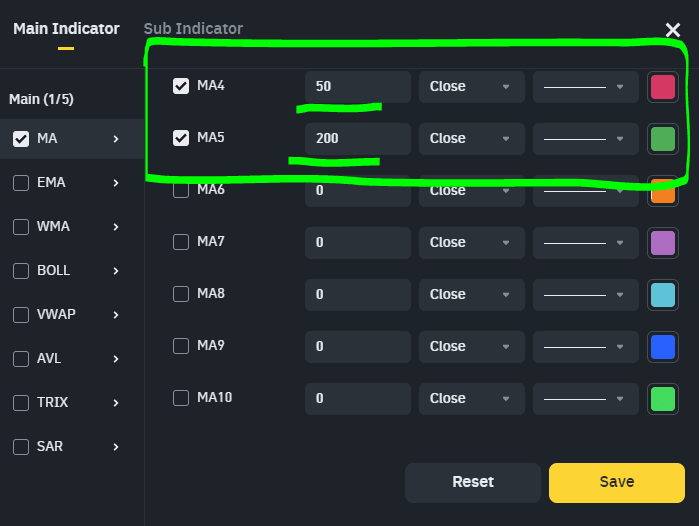Expand the MA indicator arrow
This screenshot has height=526, width=699.
coord(116,139)
